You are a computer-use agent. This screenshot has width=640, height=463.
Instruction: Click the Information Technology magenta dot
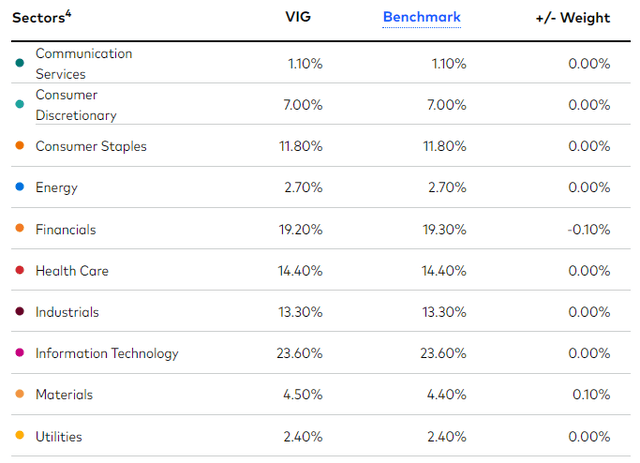coord(20,354)
